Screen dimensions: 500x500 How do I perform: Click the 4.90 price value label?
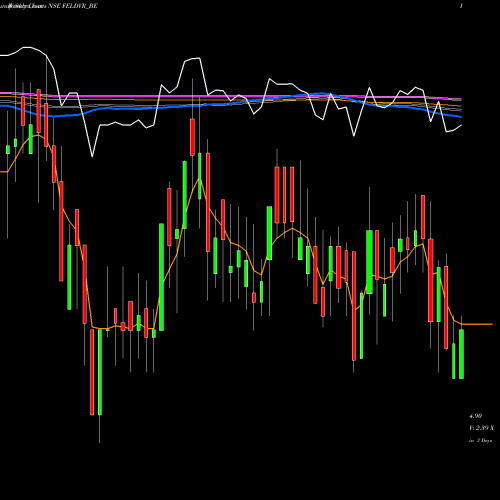point(475,416)
